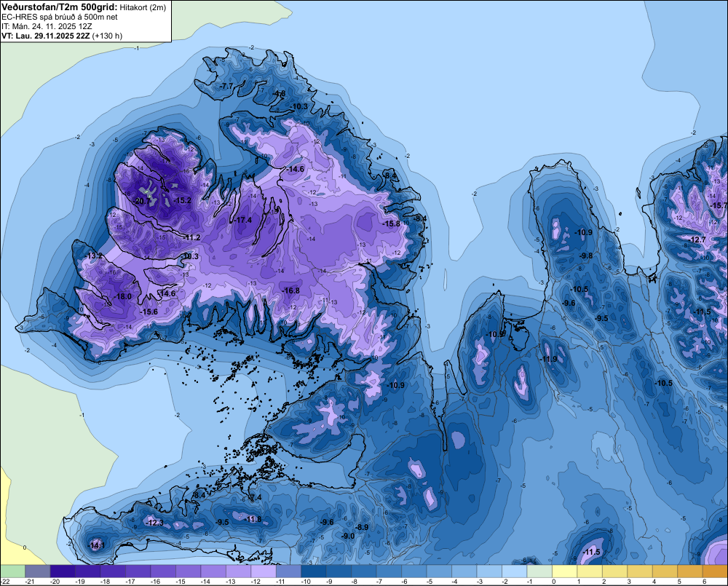
Task: Click the -8 label on the legend scale
Action: click(354, 582)
